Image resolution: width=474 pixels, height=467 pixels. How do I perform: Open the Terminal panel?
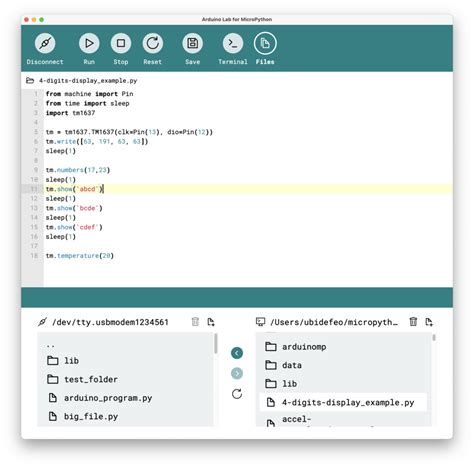pos(233,43)
